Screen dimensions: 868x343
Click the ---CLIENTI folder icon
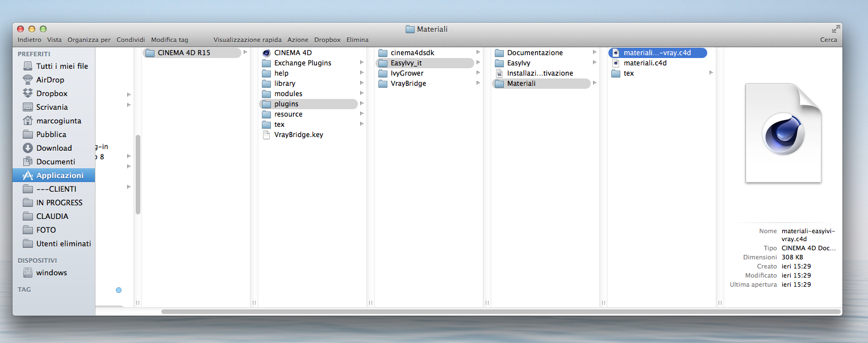27,189
